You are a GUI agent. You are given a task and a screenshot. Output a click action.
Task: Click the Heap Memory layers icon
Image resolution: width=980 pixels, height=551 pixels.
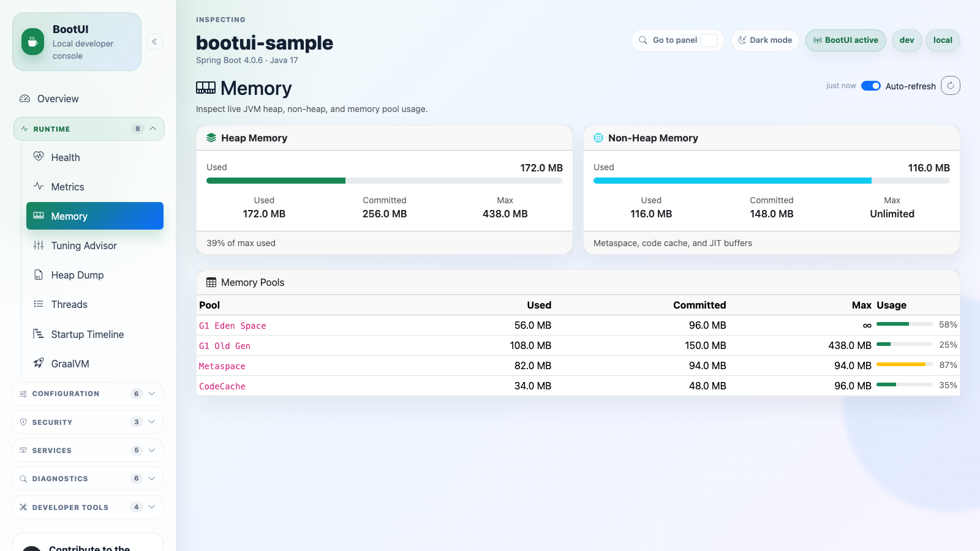point(211,138)
